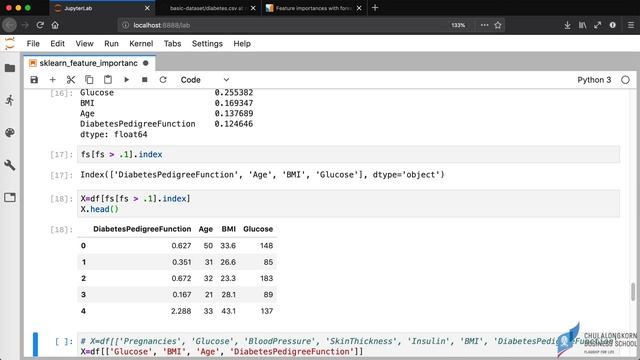Click into code cell 17 fs index
Viewport: 640px width, 360px height.
tap(348, 154)
